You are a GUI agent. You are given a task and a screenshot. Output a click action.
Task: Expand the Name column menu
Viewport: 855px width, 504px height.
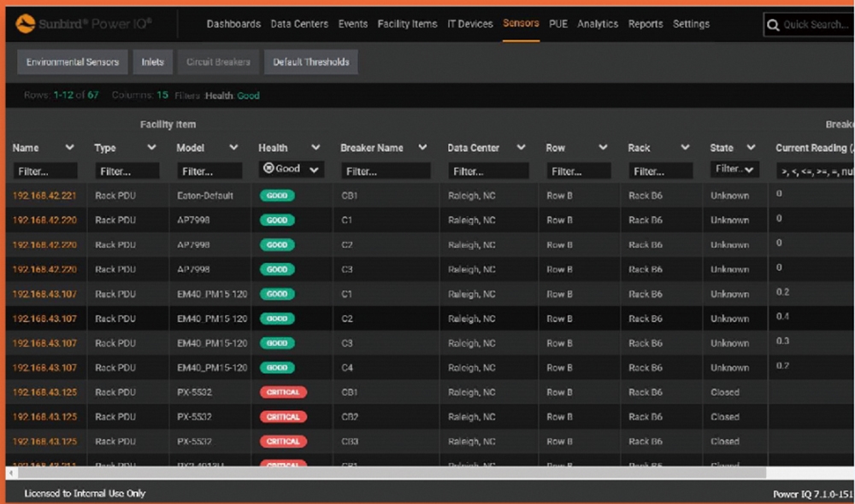[x=69, y=147]
